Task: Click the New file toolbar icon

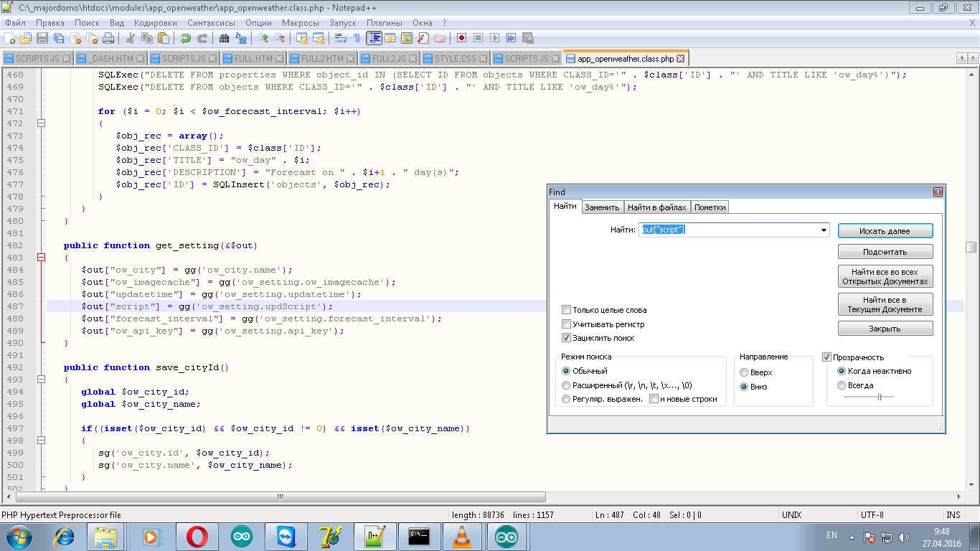Action: tap(10, 38)
